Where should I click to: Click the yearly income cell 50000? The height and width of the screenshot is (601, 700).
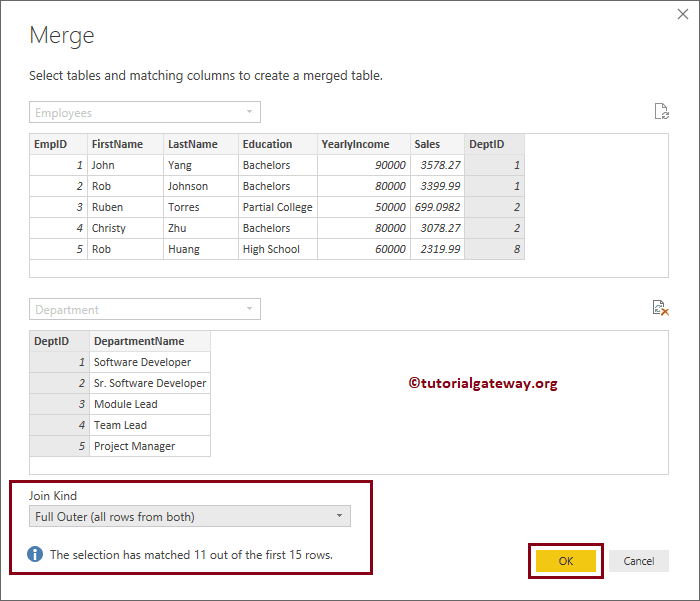point(364,207)
